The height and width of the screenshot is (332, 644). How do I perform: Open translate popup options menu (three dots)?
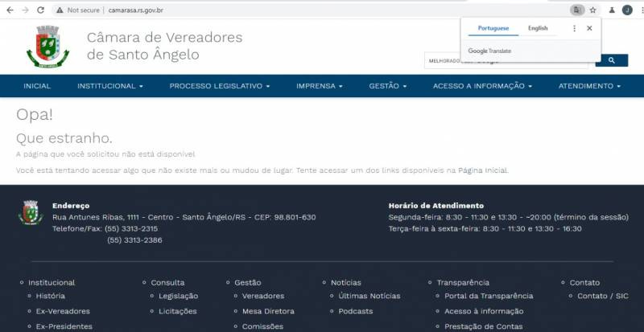574,28
